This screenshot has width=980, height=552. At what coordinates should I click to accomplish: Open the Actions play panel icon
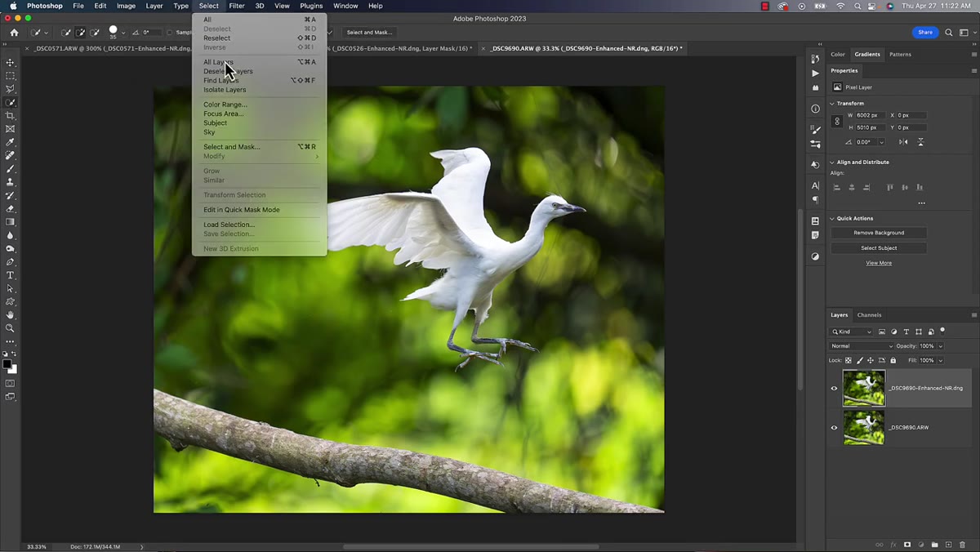pos(815,73)
